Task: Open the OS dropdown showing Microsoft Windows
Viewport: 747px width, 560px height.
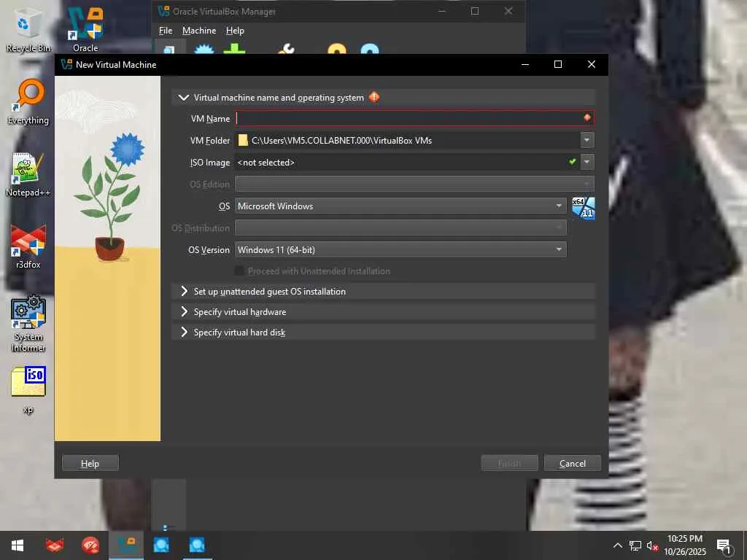Action: coord(400,206)
